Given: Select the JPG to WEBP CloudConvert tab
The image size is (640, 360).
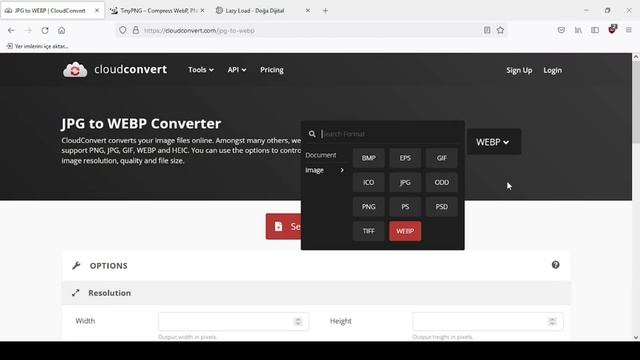Looking at the screenshot, I should click(x=52, y=11).
